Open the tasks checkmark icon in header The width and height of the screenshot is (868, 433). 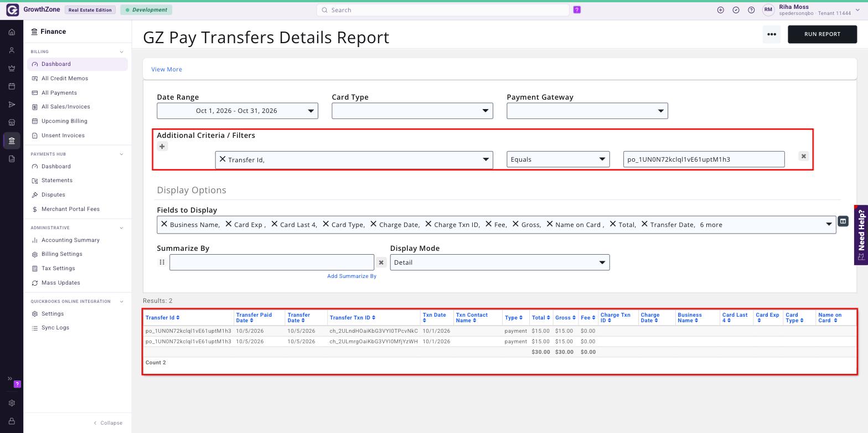(736, 10)
